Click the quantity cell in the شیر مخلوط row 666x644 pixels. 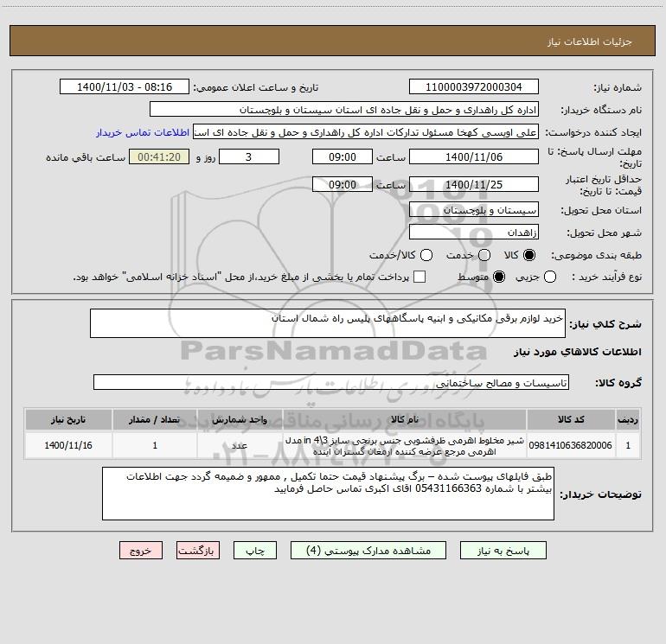(x=155, y=445)
